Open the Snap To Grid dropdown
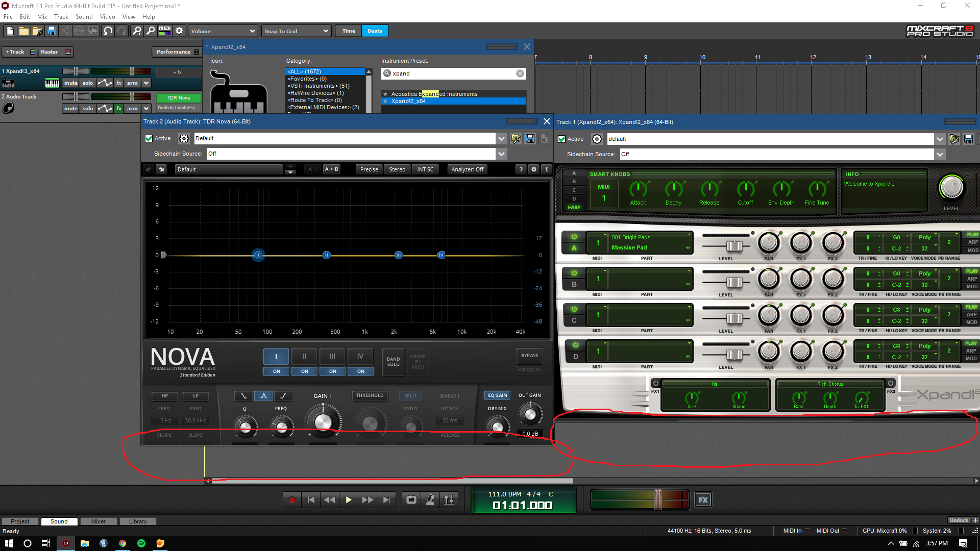980x551 pixels. coord(297,31)
